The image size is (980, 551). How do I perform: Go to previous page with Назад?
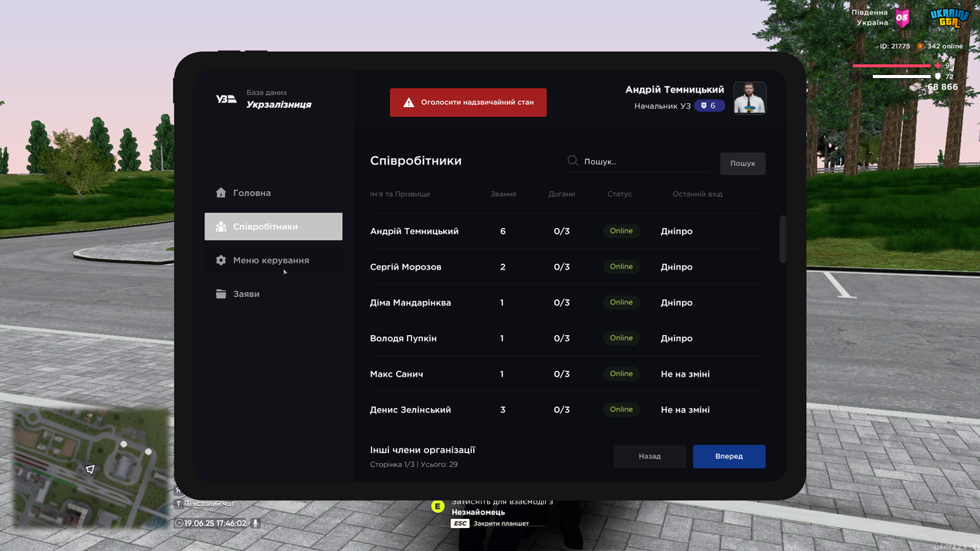pyautogui.click(x=650, y=456)
